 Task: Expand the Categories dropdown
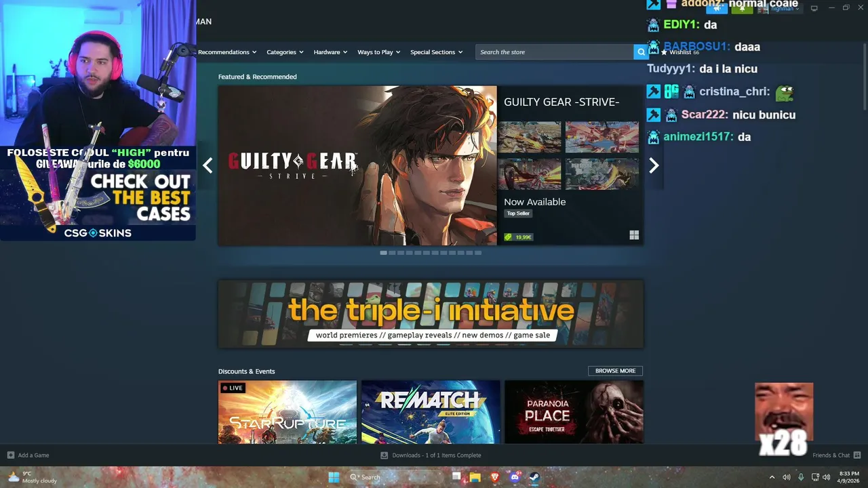285,52
